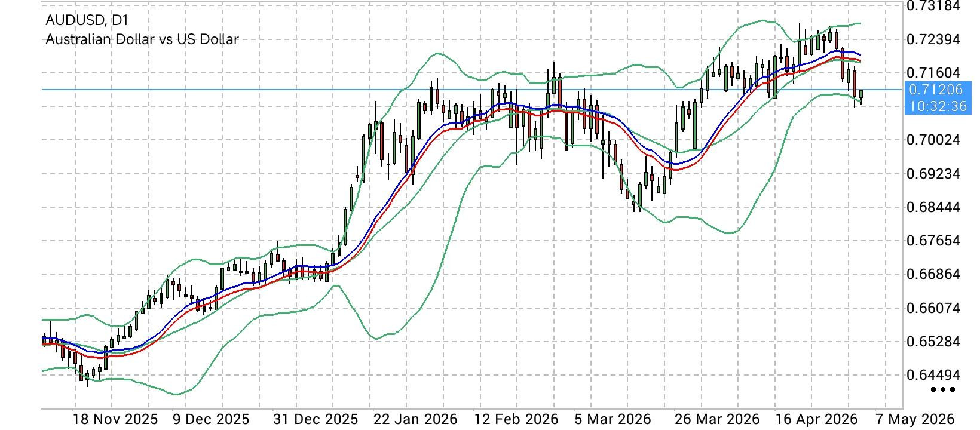Select the 9 Dec 2025 date marker
Viewport: 980px width, 430px height.
(210, 419)
